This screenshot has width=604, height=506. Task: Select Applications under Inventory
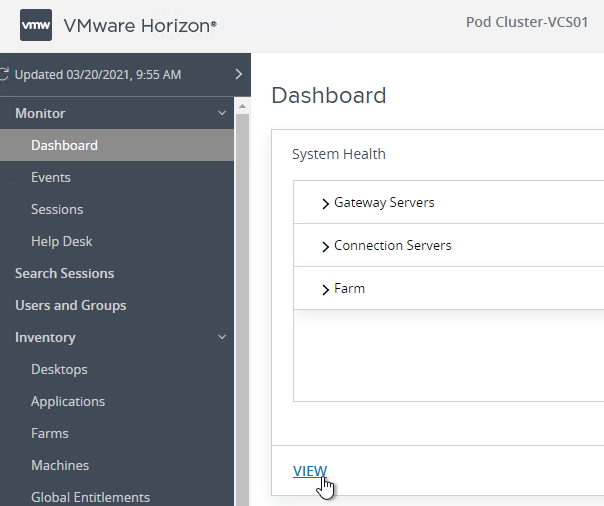tap(68, 401)
